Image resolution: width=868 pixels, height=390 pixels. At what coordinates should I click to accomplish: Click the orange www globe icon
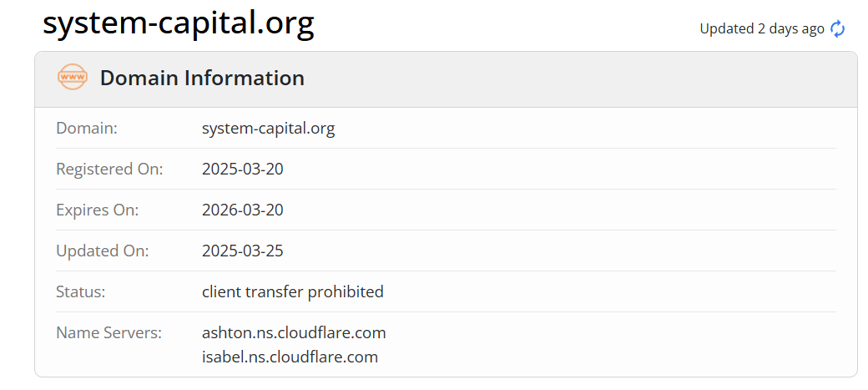tap(73, 78)
